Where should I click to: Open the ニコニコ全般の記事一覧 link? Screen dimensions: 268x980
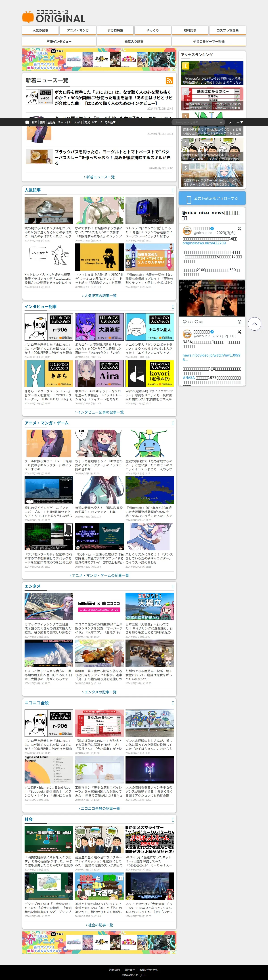pyautogui.click(x=99, y=808)
